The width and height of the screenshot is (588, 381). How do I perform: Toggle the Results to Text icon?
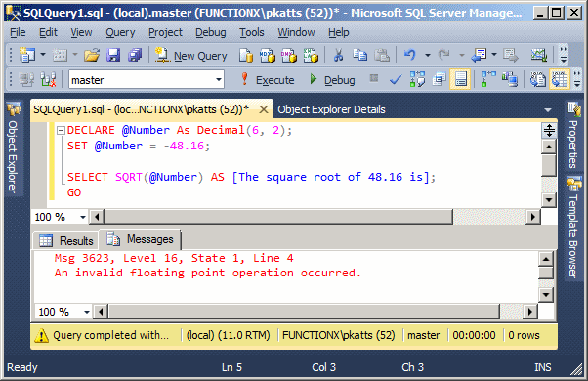(537, 79)
